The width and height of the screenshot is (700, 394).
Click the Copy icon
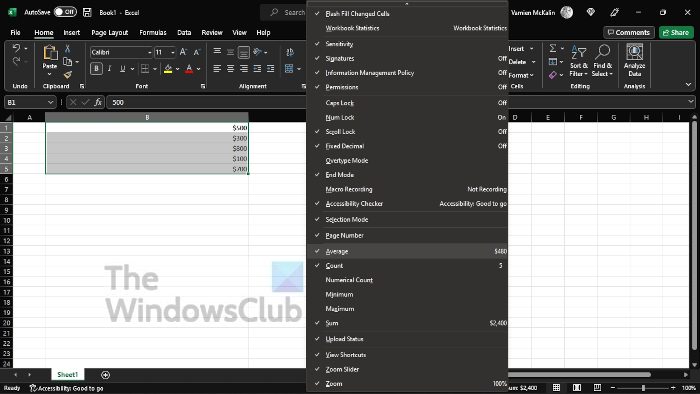[x=67, y=62]
